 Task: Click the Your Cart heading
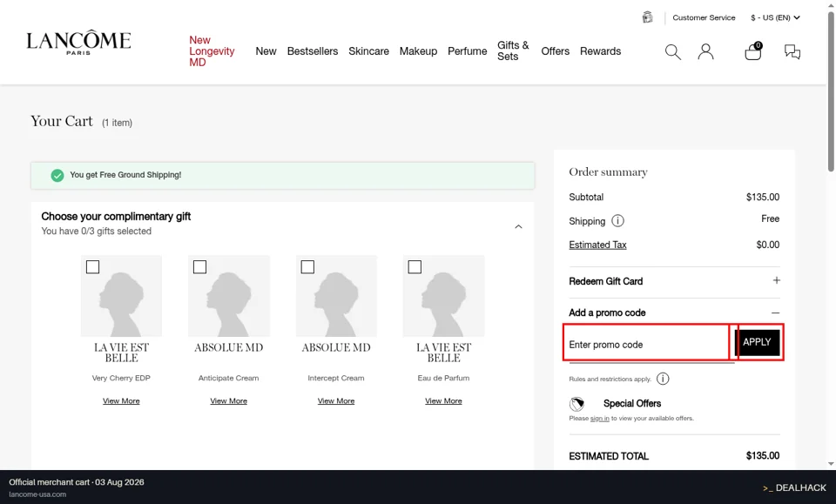click(62, 122)
